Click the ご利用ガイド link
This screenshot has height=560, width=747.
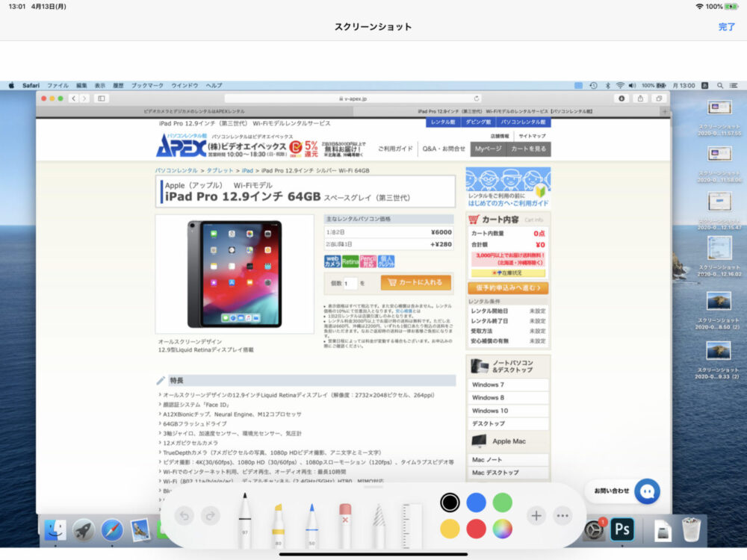pos(395,149)
